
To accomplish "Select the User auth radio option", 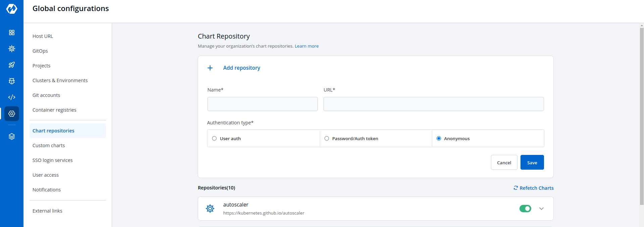I will [x=214, y=138].
